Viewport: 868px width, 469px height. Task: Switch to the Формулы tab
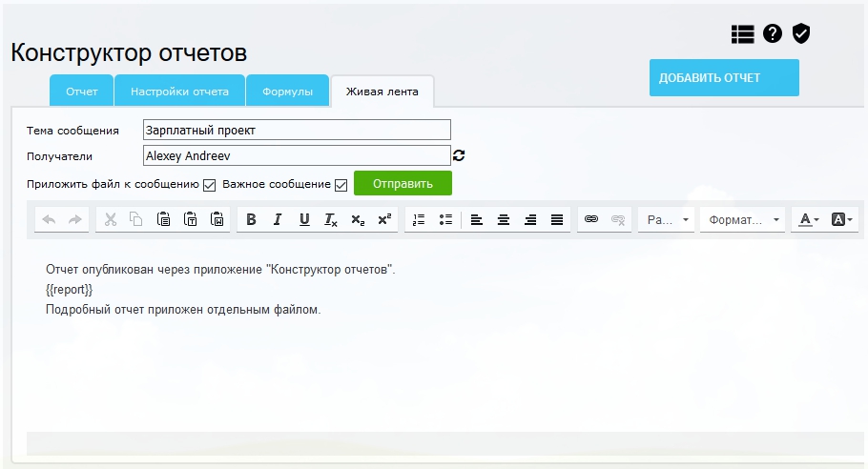tap(287, 92)
